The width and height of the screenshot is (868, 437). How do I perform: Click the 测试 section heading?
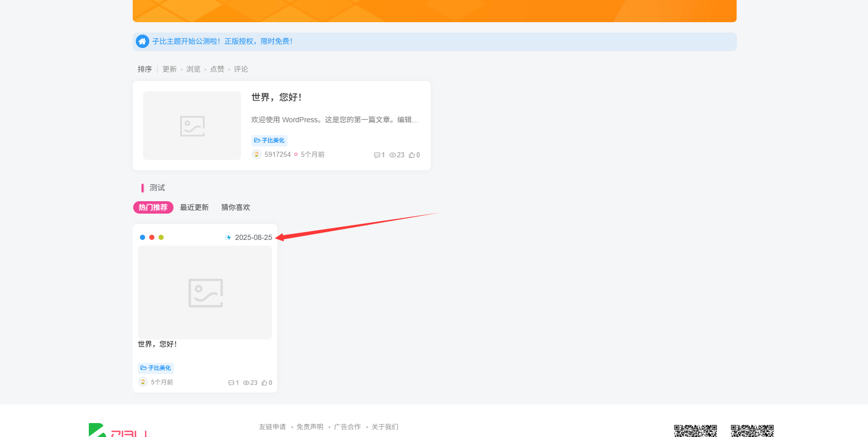(x=157, y=188)
